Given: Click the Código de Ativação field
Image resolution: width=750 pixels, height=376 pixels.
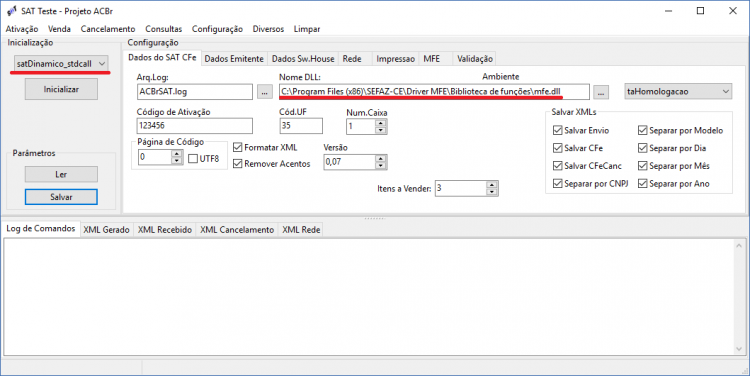Looking at the screenshot, I should point(195,126).
